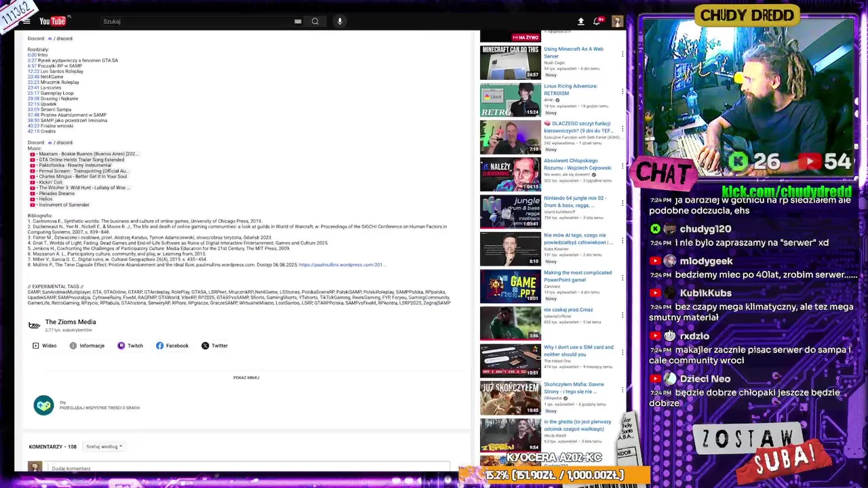Click chat username chudyg120
The height and width of the screenshot is (488, 868).
[x=705, y=229]
